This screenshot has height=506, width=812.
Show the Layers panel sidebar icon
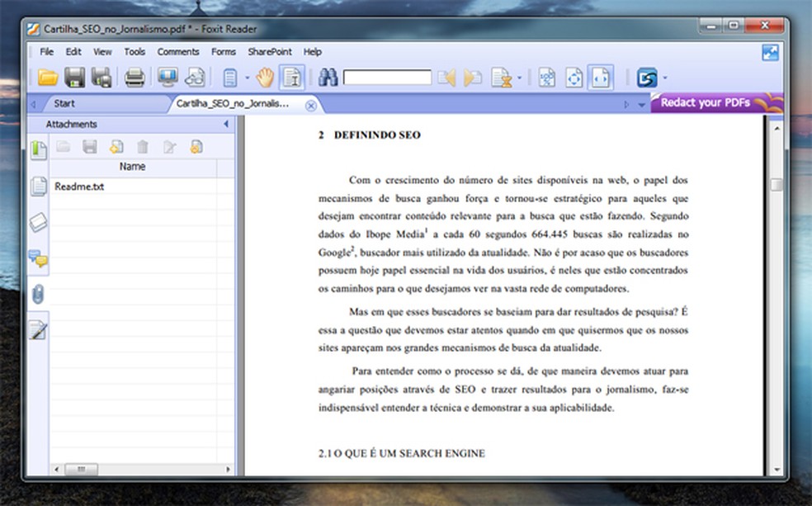(x=38, y=223)
